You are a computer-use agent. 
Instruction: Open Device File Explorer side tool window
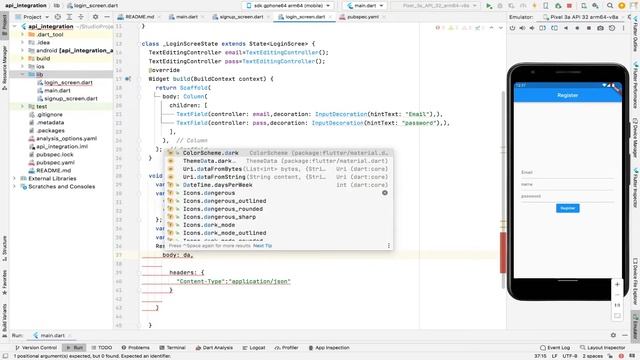[636, 282]
